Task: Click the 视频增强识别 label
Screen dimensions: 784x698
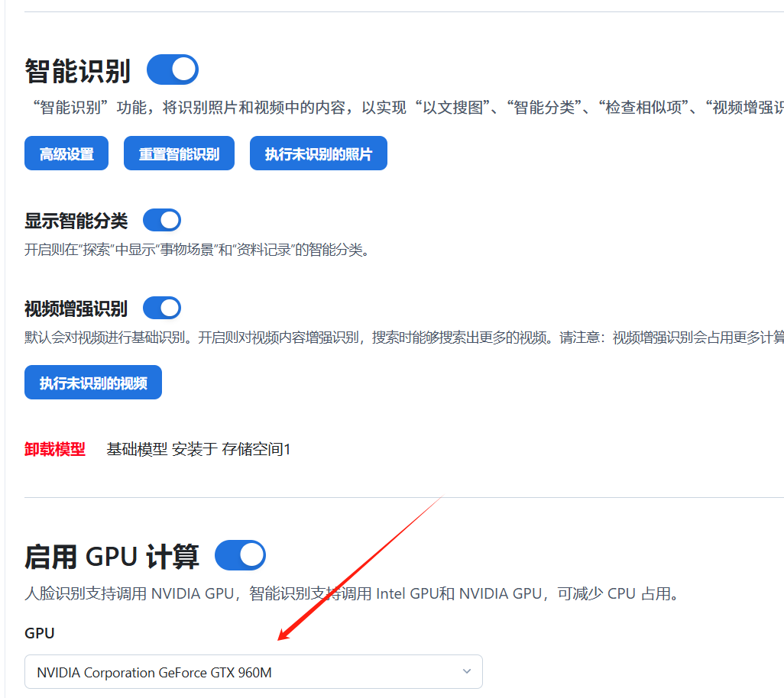Action: 76,309
